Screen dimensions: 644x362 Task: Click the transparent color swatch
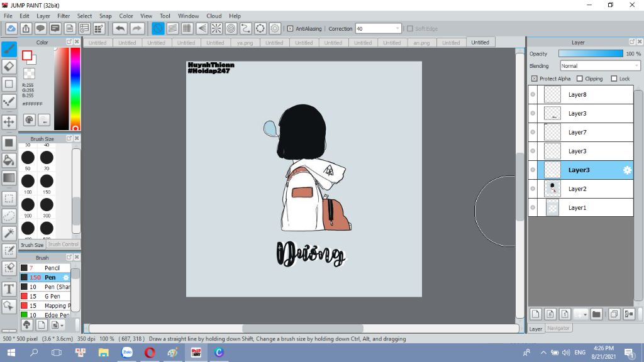pos(29,74)
